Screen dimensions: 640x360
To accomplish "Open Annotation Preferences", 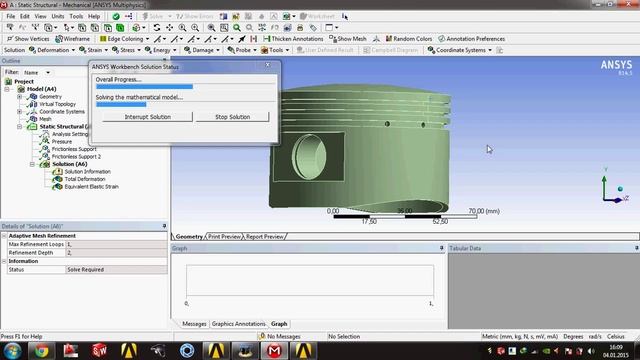I will coord(472,39).
